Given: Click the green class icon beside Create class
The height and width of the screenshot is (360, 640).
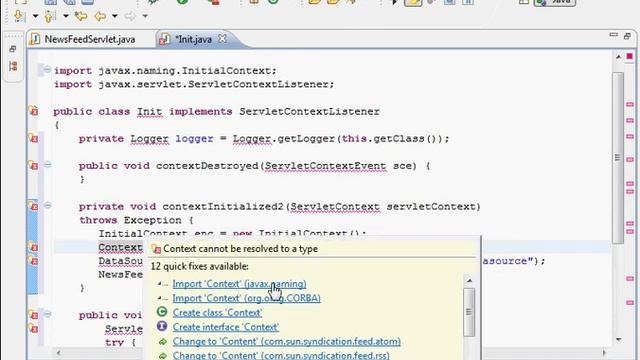Looking at the screenshot, I should (162, 312).
